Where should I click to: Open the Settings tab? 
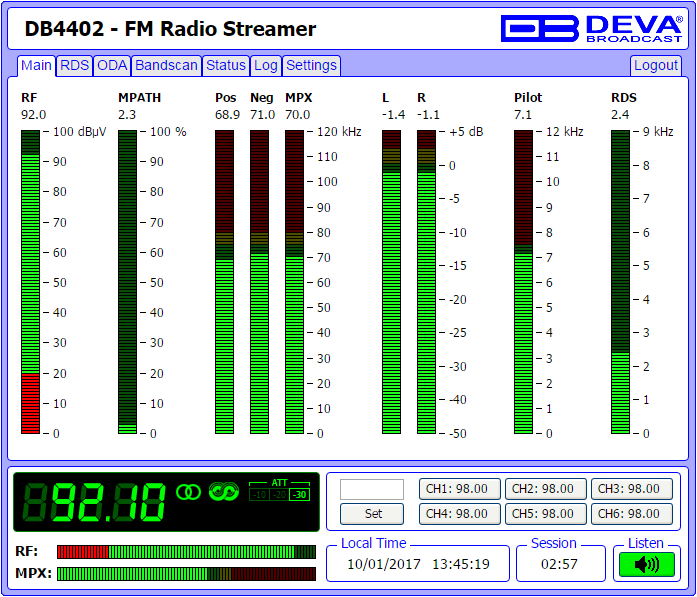pyautogui.click(x=311, y=66)
